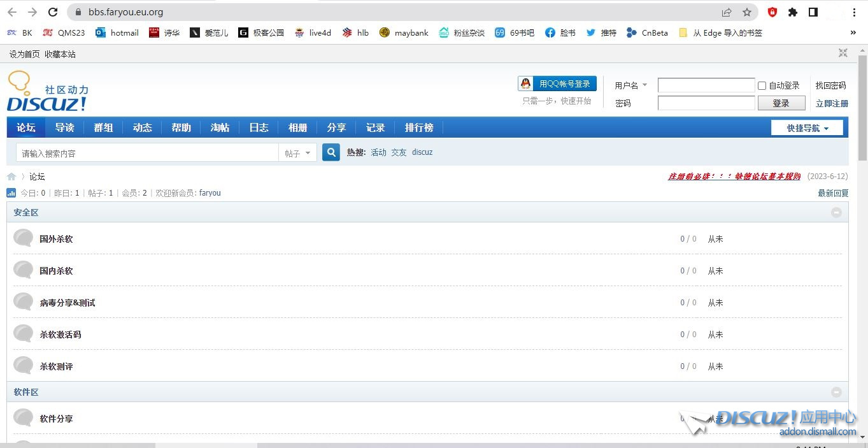Image resolution: width=868 pixels, height=448 pixels.
Task: Click the 登录 button
Action: click(x=781, y=103)
